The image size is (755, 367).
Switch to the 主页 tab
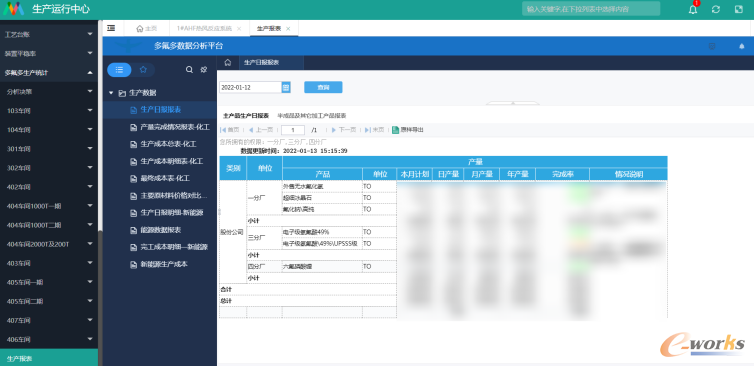[x=146, y=28]
